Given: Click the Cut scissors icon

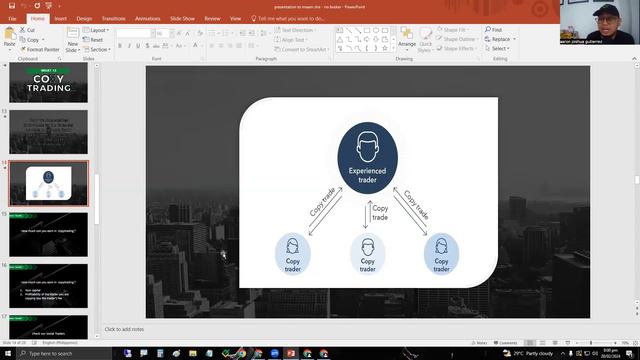Looking at the screenshot, I should pos(22,30).
